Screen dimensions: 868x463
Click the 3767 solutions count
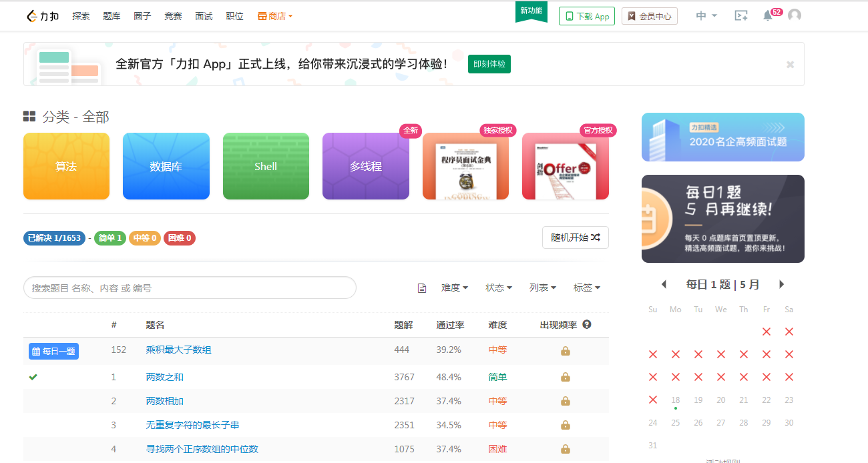pos(405,377)
